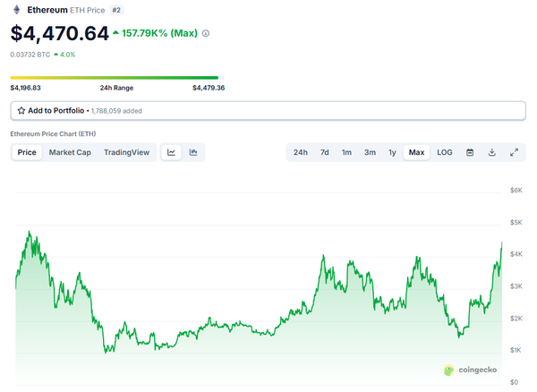This screenshot has height=392, width=537.
Task: Click the $3K axis label
Action: (516, 286)
